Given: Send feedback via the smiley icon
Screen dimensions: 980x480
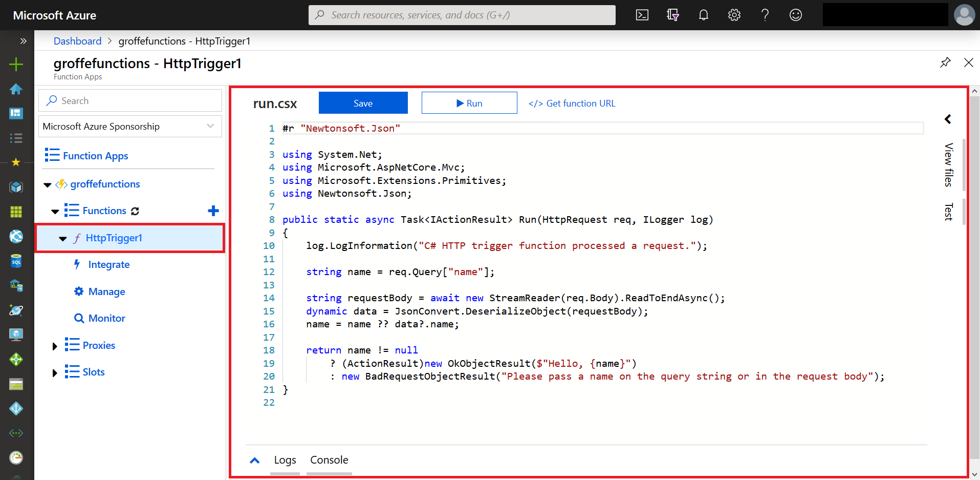Looking at the screenshot, I should coord(796,15).
